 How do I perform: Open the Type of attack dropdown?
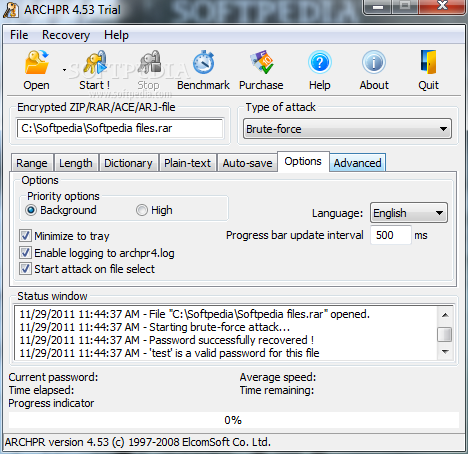point(347,129)
